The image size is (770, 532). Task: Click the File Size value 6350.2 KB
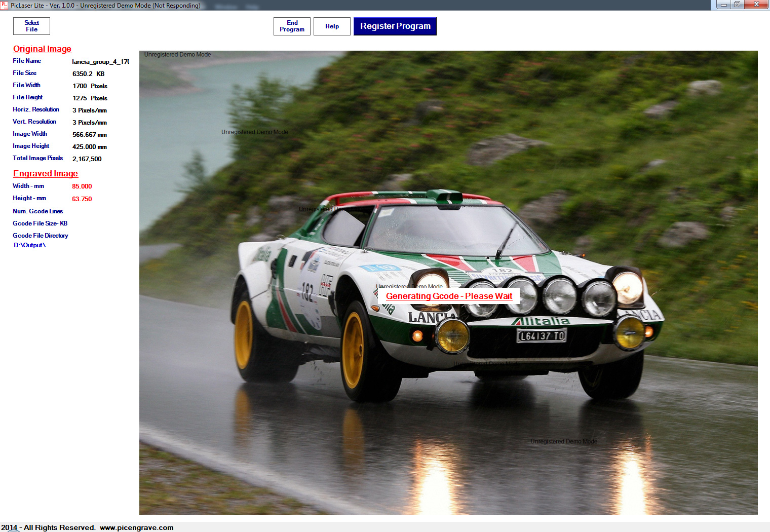[x=88, y=74]
